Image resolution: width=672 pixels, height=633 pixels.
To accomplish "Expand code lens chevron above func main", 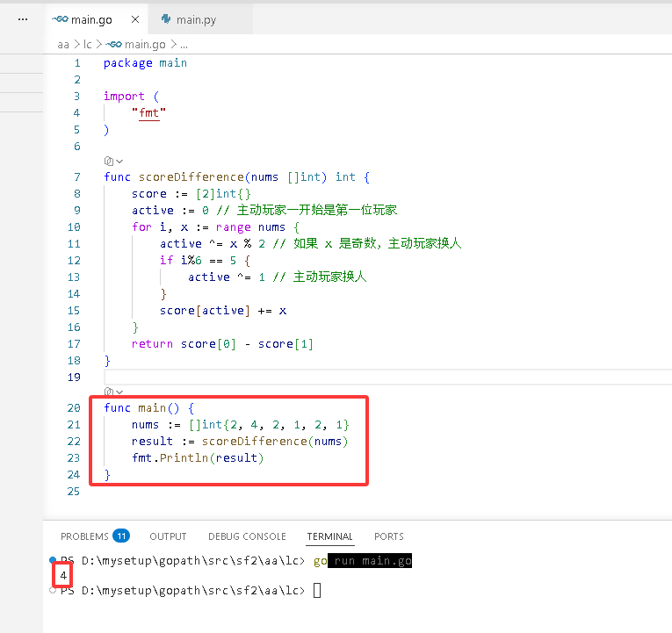I will pyautogui.click(x=119, y=392).
